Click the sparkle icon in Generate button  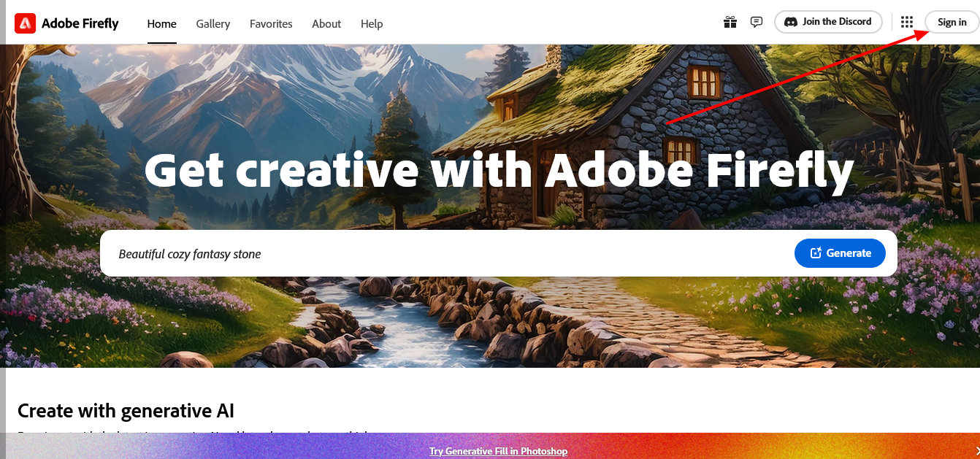[816, 253]
